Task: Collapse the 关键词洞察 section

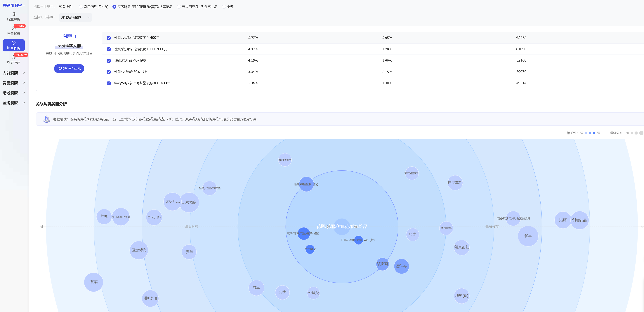Action: pos(13,6)
